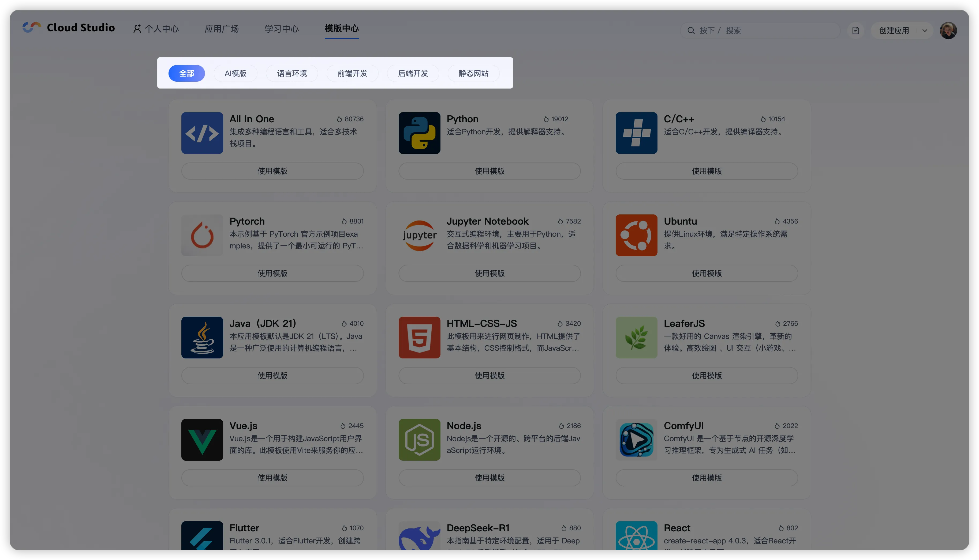Viewport: 979px width, 560px height.
Task: Switch to 学习中心 tab
Action: 282,28
